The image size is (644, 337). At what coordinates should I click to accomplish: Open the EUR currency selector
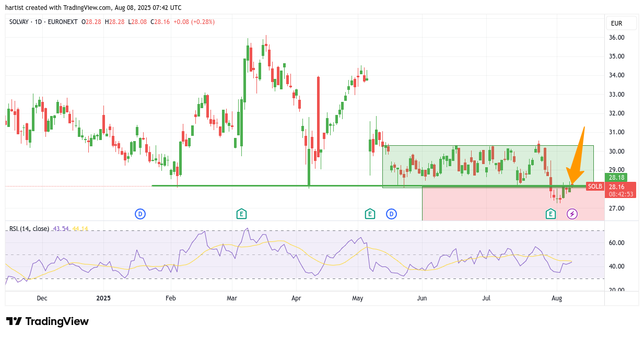[x=622, y=24]
